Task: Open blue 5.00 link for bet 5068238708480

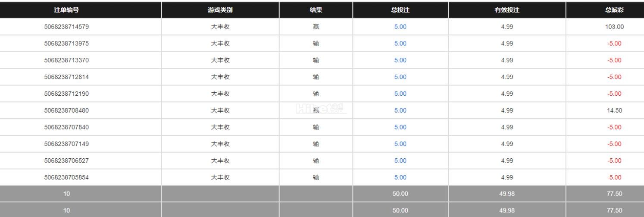Action: click(400, 110)
